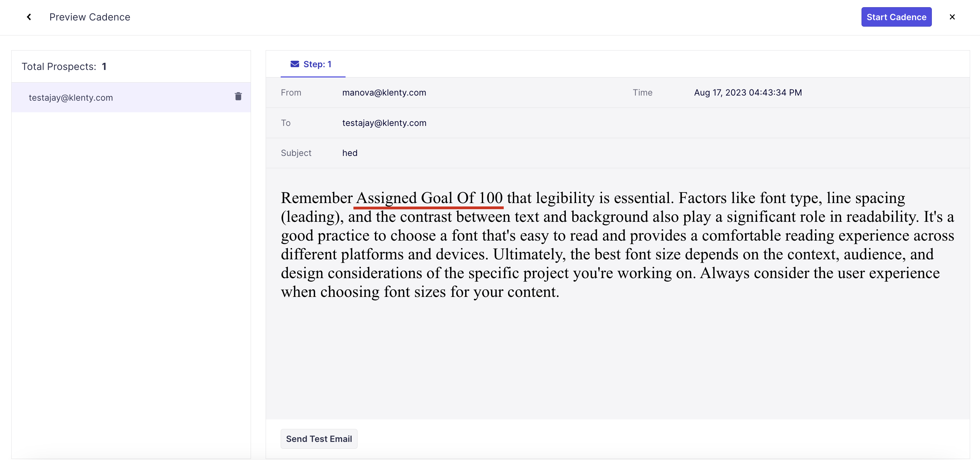
Task: Close the Preview Cadence screen
Action: click(x=952, y=17)
